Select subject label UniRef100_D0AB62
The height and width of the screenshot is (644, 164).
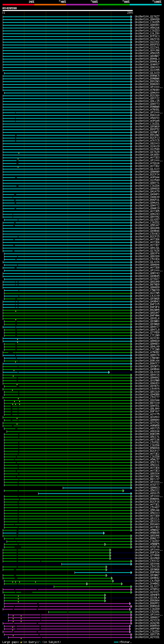(x=147, y=583)
